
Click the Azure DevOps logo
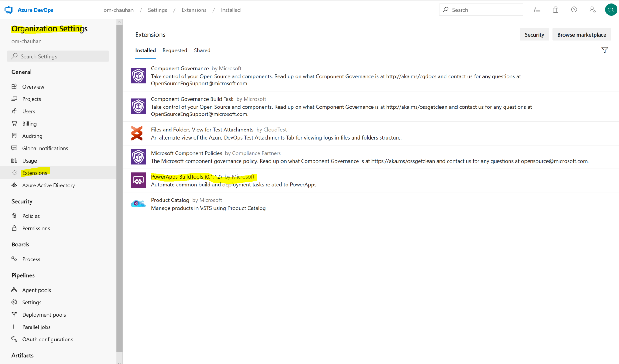point(8,9)
